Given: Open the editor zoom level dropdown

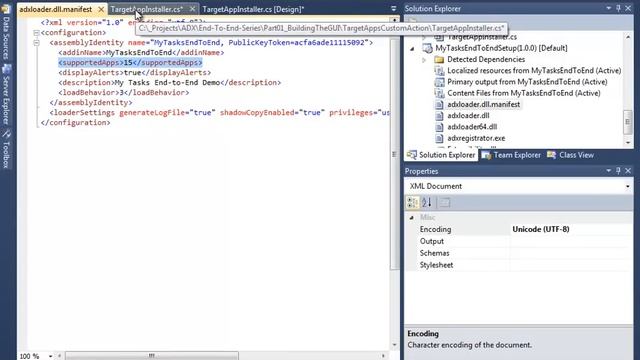Looking at the screenshot, I should coord(50,356).
